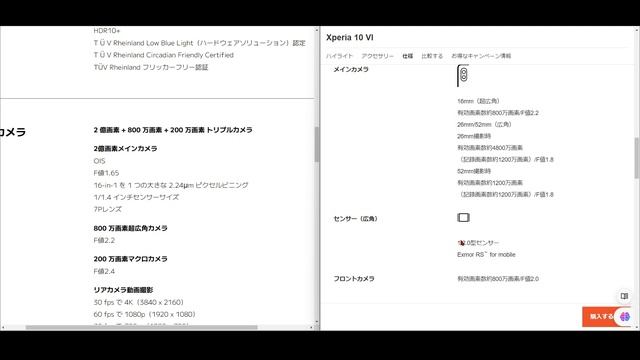This screenshot has height=360, width=640.
Task: Click the left pane horizontal scrollbar thumb
Action: pos(141,327)
